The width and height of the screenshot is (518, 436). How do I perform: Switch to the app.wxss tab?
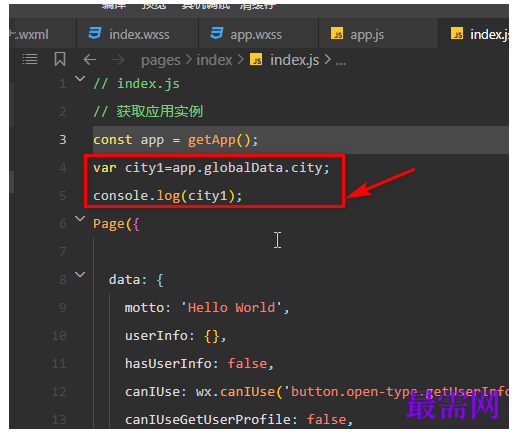[259, 34]
